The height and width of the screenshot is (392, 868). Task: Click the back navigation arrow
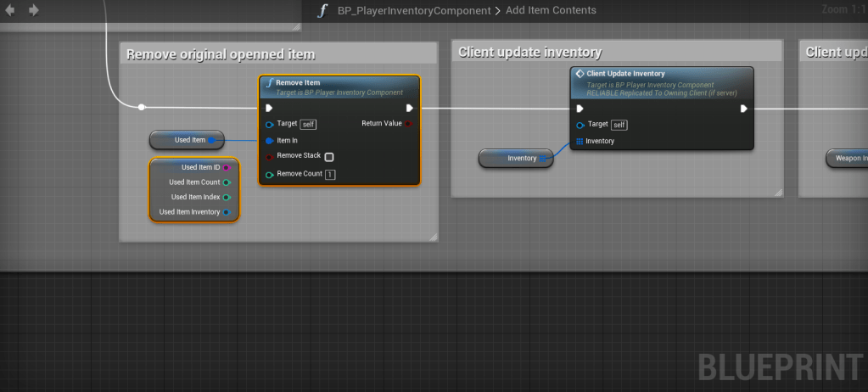click(11, 10)
